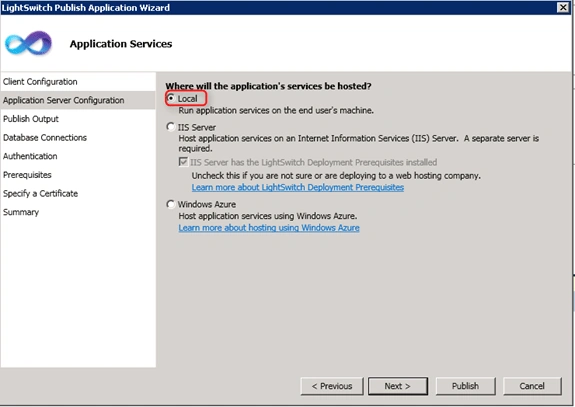
Task: Open the Specify a Certificate step
Action: [x=40, y=194]
